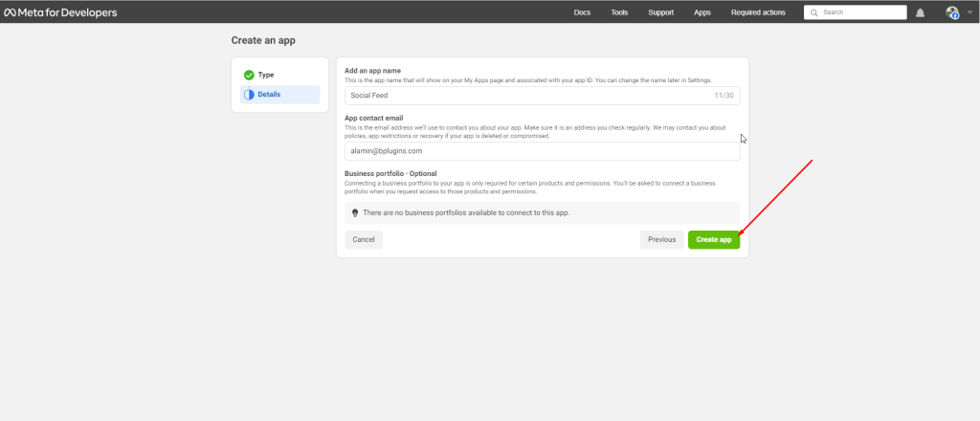Click the Previous button
980x421 pixels.
pyautogui.click(x=661, y=239)
